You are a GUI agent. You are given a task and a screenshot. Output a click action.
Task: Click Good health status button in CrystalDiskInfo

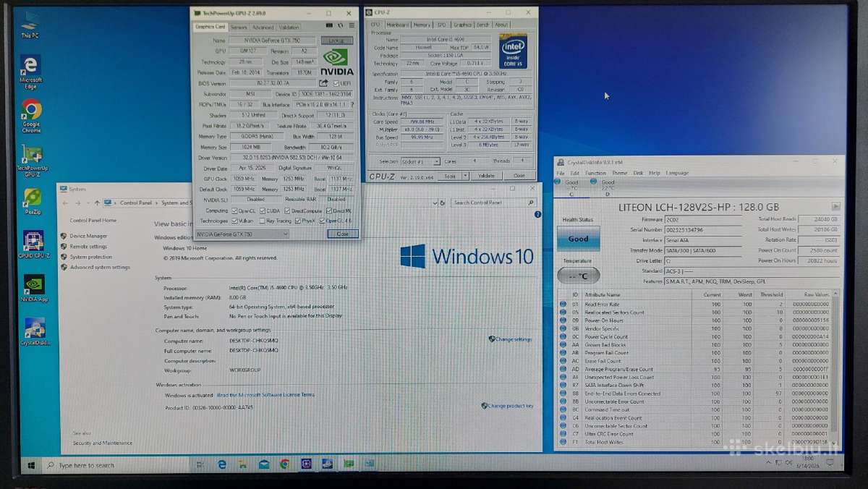[578, 238]
